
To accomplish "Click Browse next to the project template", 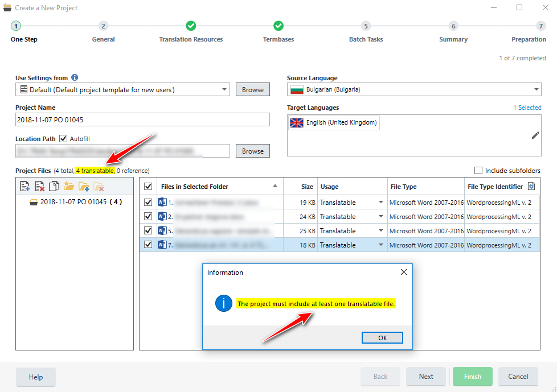I will pos(252,89).
